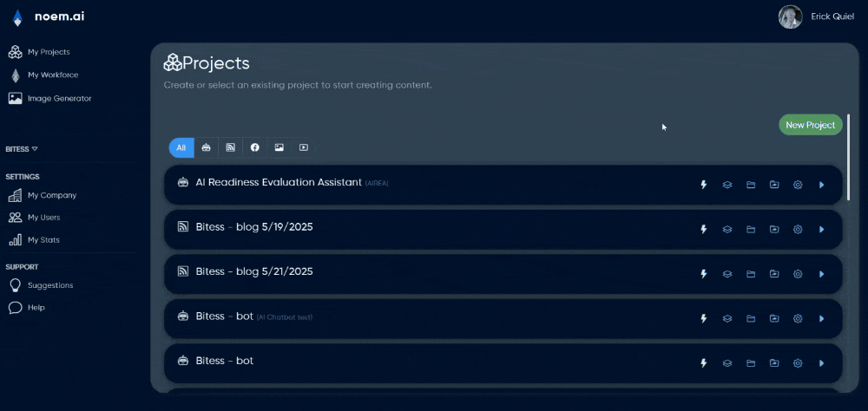Click the projects list scrollbar

point(849,157)
